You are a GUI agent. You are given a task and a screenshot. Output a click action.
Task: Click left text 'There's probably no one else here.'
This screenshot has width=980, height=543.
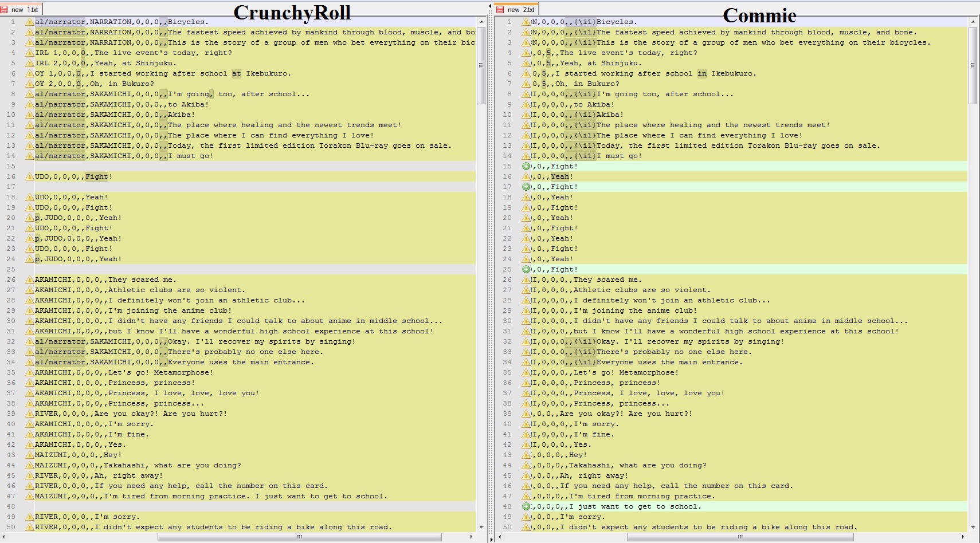click(245, 352)
